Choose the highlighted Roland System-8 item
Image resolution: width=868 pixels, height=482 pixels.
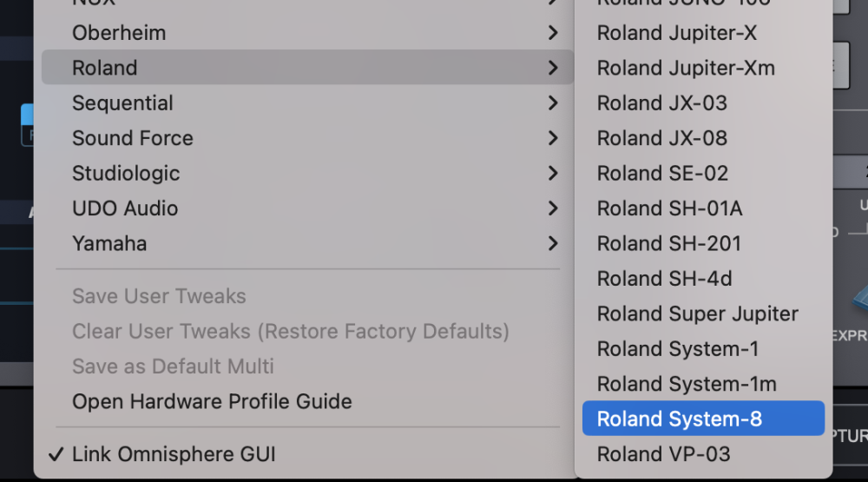680,419
